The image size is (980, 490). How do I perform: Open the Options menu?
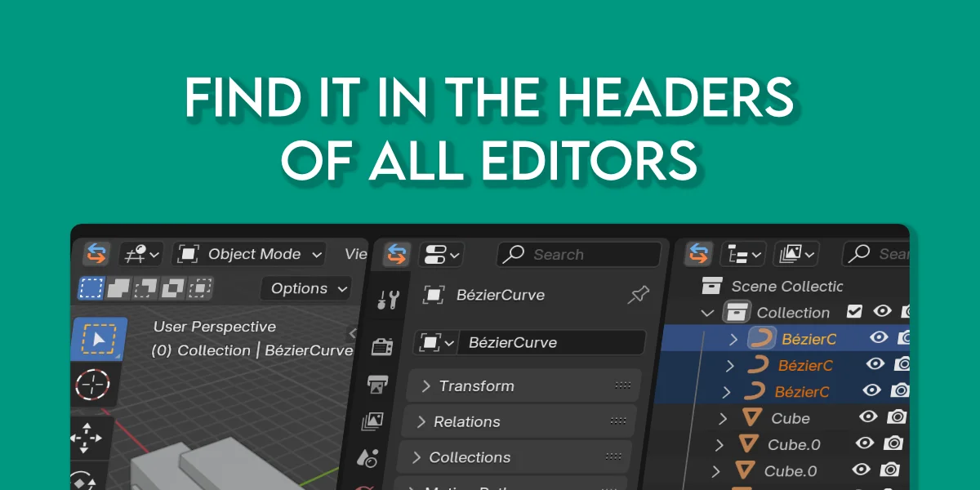(304, 288)
